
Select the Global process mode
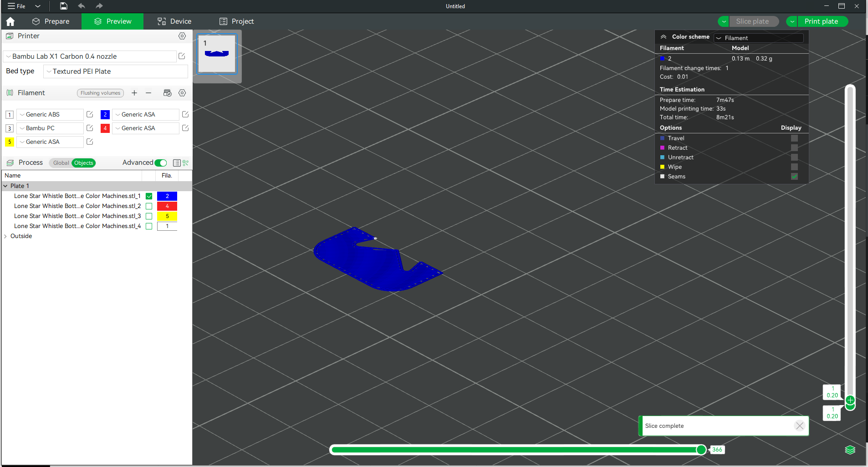click(61, 163)
